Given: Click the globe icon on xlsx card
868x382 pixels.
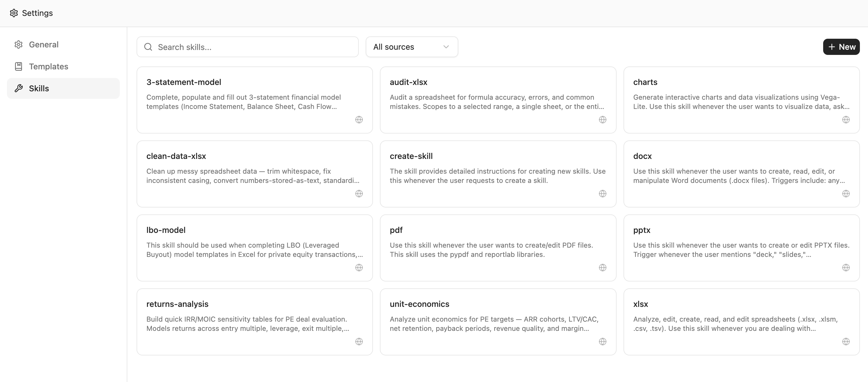Looking at the screenshot, I should pos(846,342).
